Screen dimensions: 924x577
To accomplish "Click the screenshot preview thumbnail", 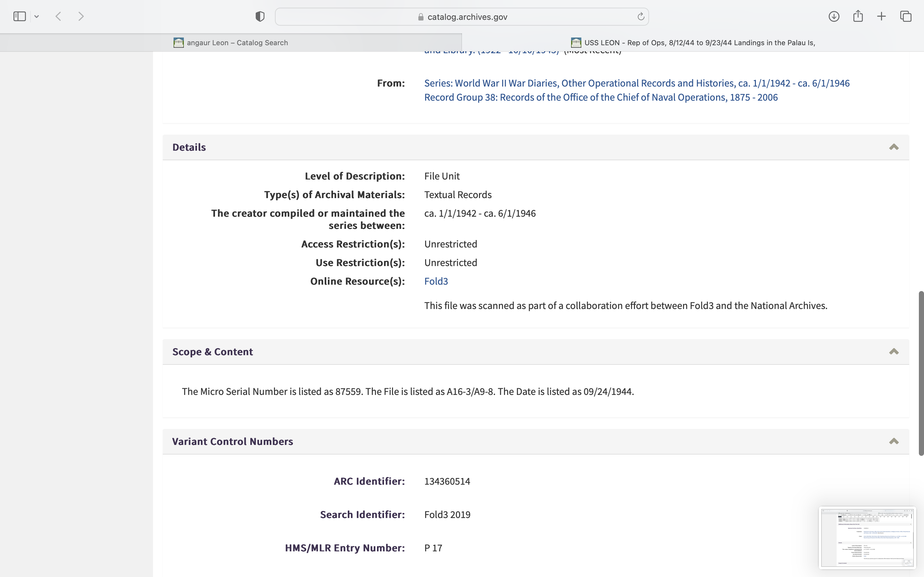I will [x=867, y=537].
